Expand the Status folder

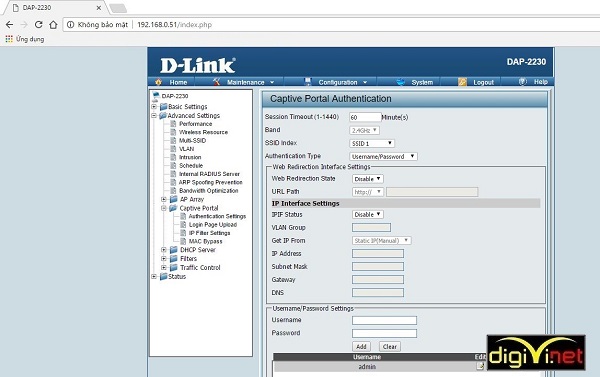click(x=154, y=276)
